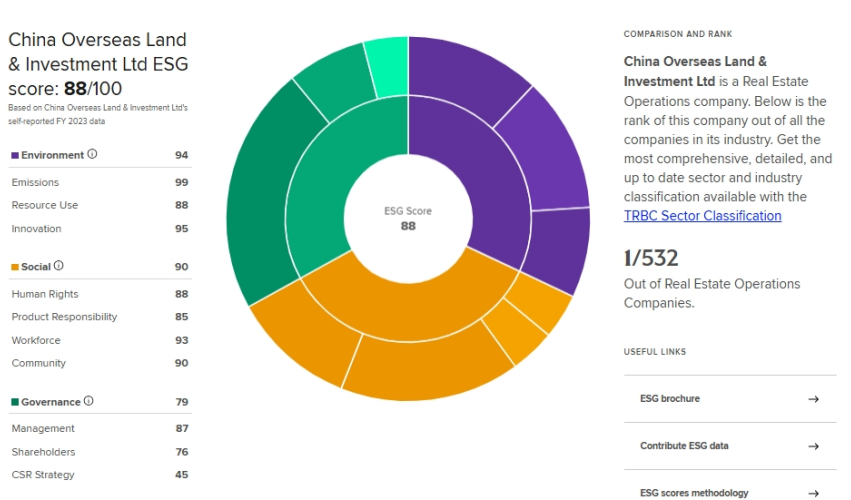This screenshot has height=500, width=851.
Task: Click the Governance category heading
Action: (x=50, y=402)
